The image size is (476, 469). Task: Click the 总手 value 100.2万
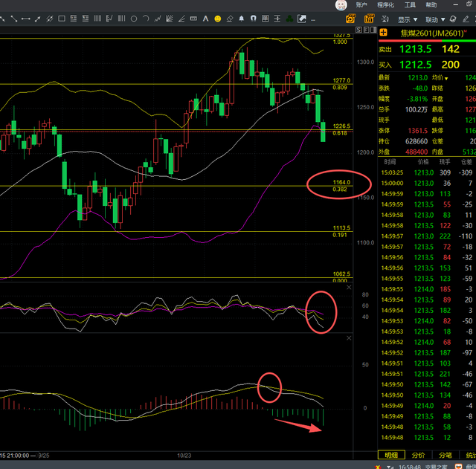[416, 109]
